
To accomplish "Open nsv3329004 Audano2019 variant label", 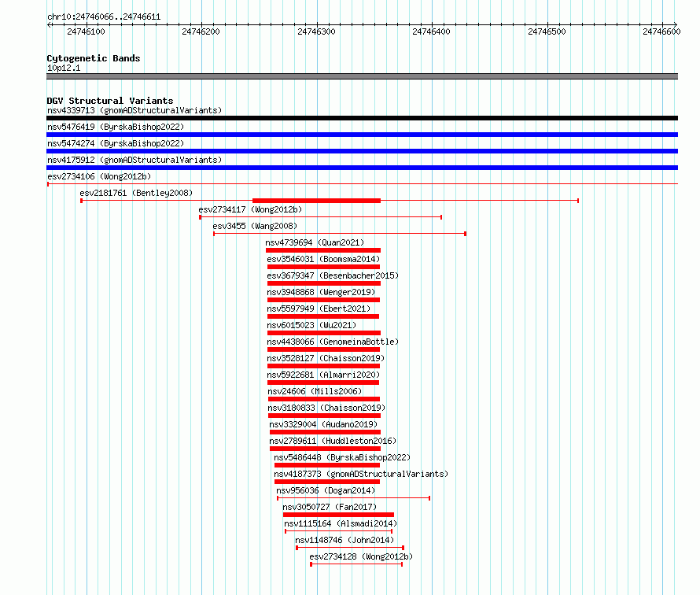I will (x=323, y=424).
